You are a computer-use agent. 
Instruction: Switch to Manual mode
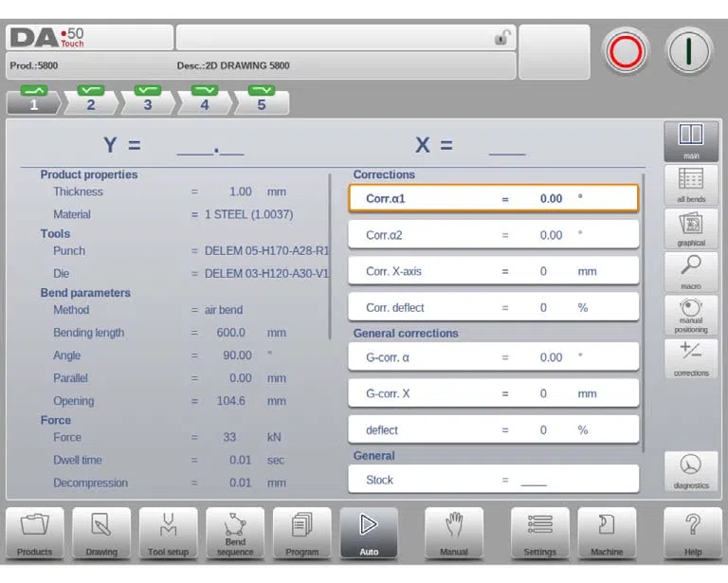[454, 533]
